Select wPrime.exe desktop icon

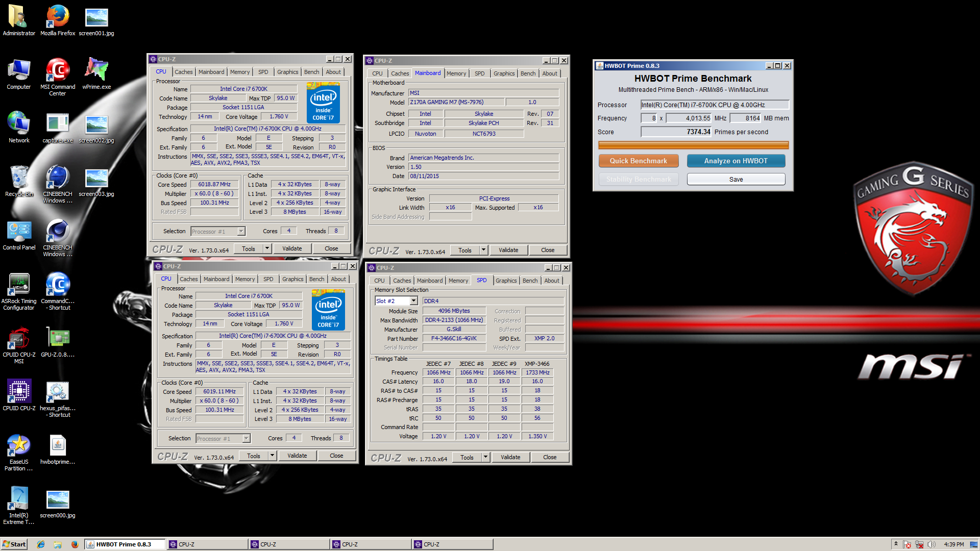tap(96, 74)
